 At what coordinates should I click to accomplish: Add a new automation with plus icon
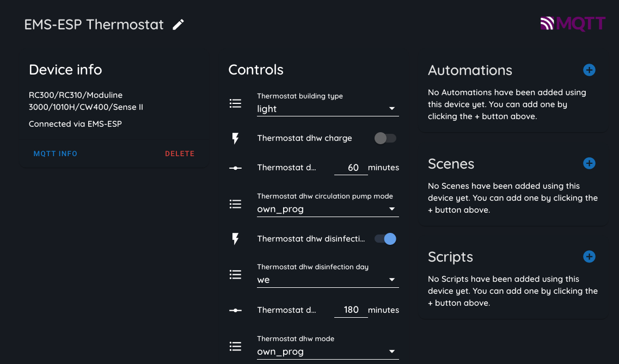point(589,70)
